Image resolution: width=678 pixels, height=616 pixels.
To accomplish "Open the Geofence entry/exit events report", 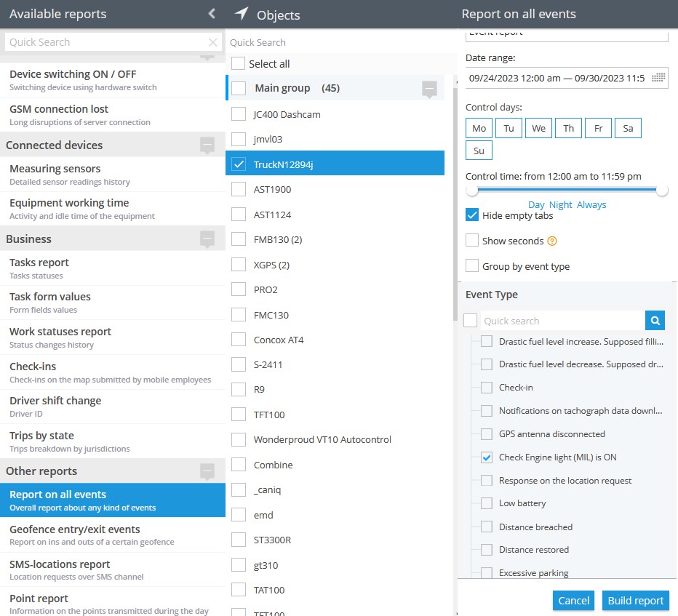I will click(75, 535).
